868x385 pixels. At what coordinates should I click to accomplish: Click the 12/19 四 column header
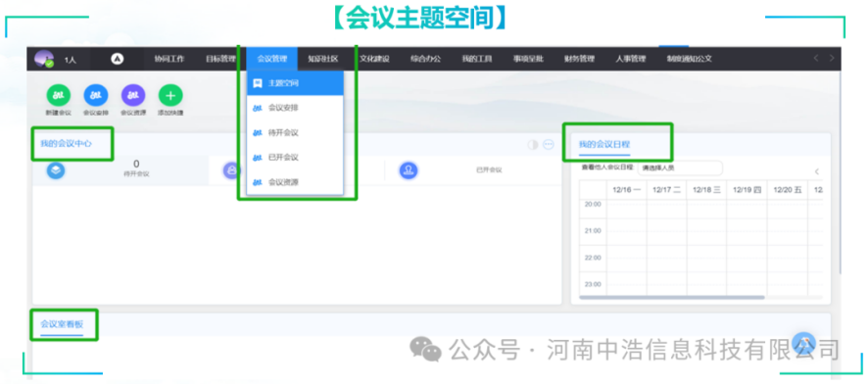(x=747, y=190)
